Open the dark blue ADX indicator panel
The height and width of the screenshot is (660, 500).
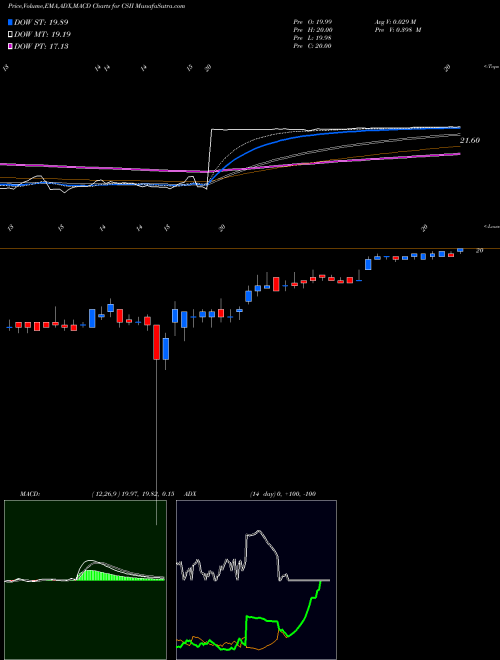point(256,580)
